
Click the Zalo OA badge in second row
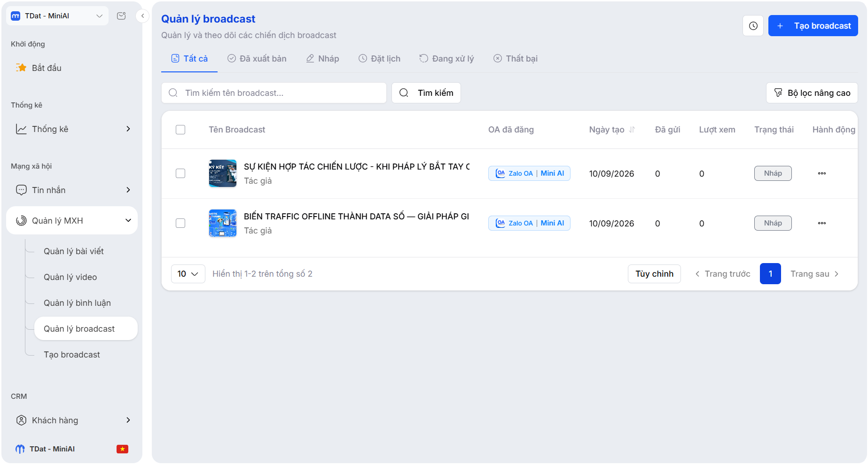pyautogui.click(x=529, y=223)
